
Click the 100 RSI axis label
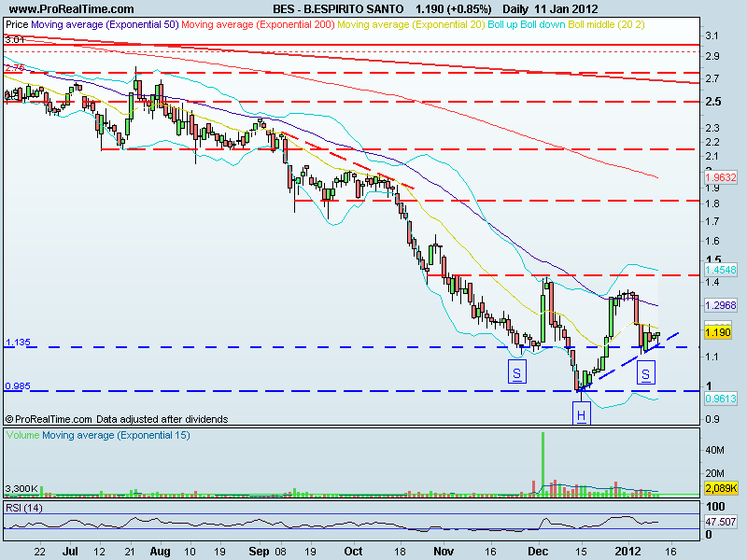715,507
